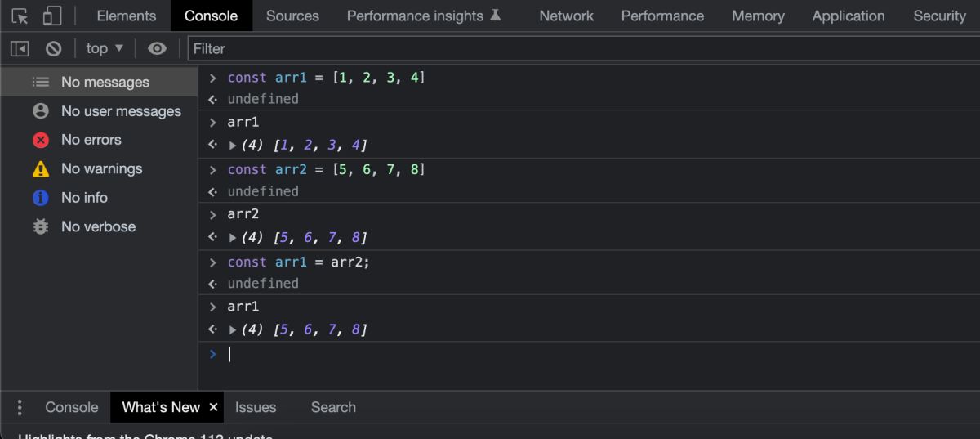The image size is (980, 439).
Task: Show the No user messages group
Action: point(121,111)
